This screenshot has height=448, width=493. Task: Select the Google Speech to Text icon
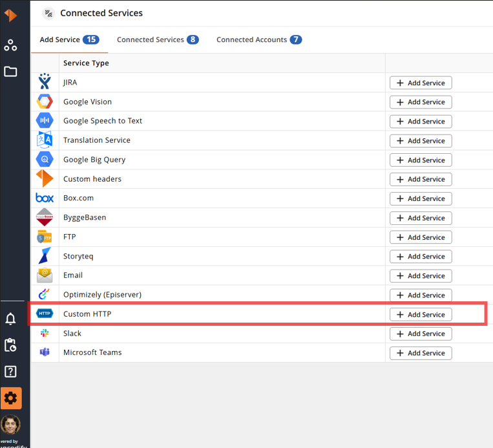[x=45, y=120]
